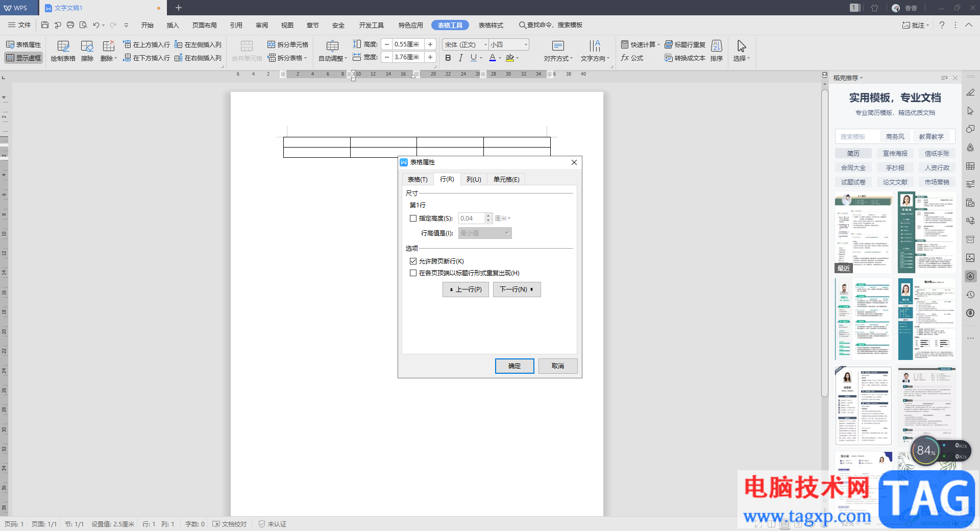This screenshot has height=531, width=980.
Task: Click the 下一行(N) button
Action: pyautogui.click(x=517, y=289)
